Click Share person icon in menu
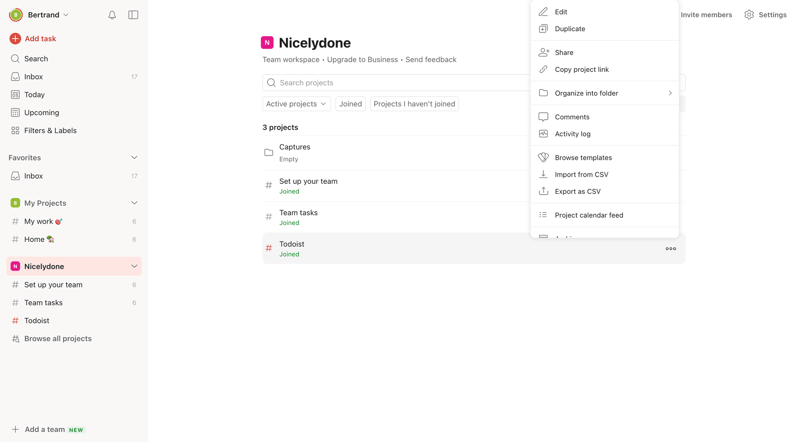Image resolution: width=800 pixels, height=442 pixels. (543, 52)
